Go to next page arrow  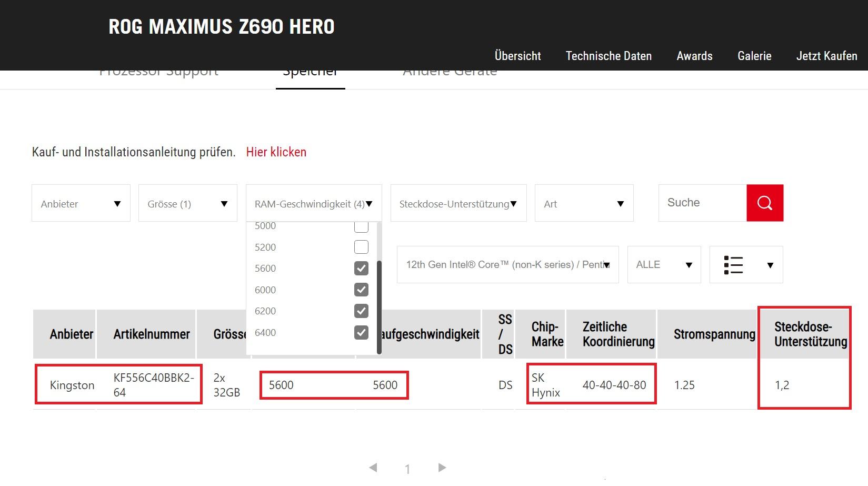[x=442, y=468]
